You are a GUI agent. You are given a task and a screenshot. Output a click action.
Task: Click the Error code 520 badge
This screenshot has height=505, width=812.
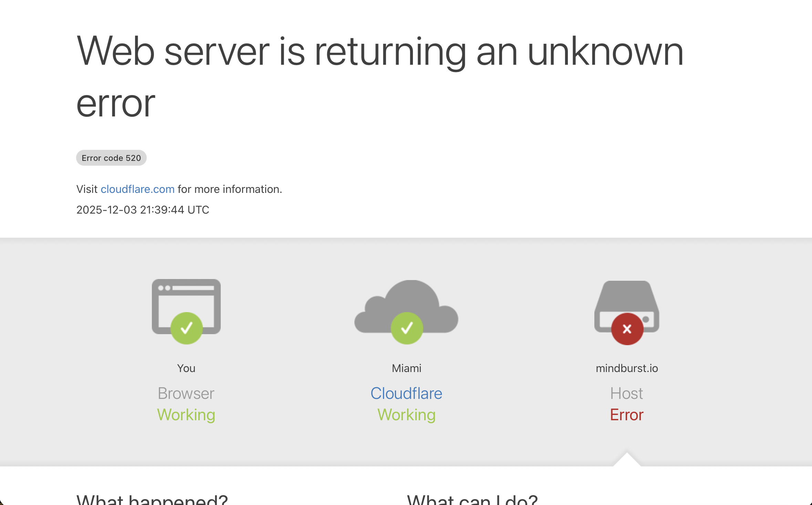(x=111, y=158)
